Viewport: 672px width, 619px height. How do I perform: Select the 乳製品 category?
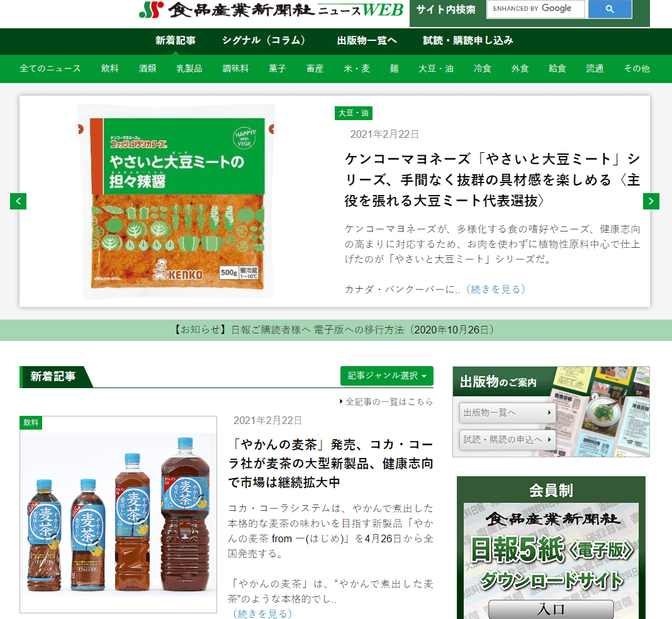coord(189,69)
